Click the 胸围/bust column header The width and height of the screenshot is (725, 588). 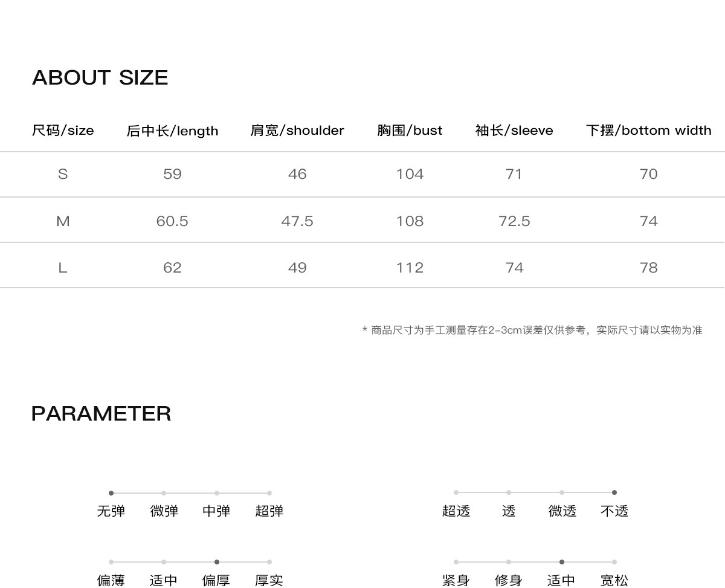(410, 131)
